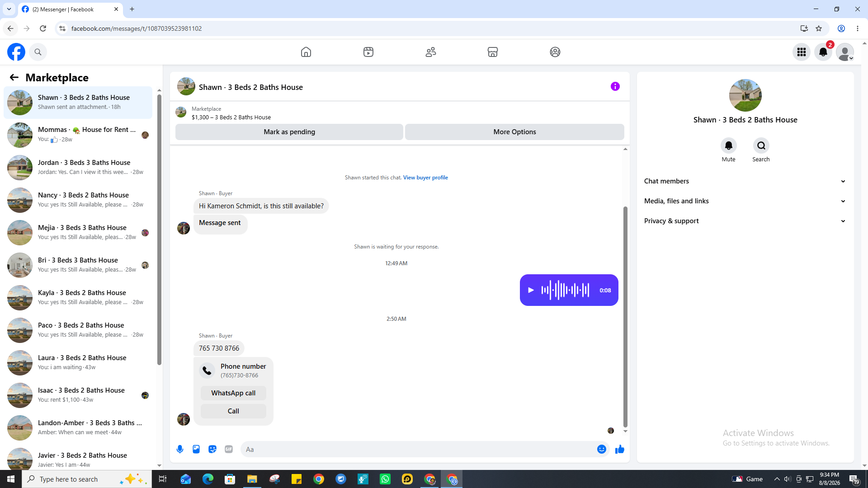Send a thumbs up like
Viewport: 868px width, 488px height.
(x=620, y=449)
